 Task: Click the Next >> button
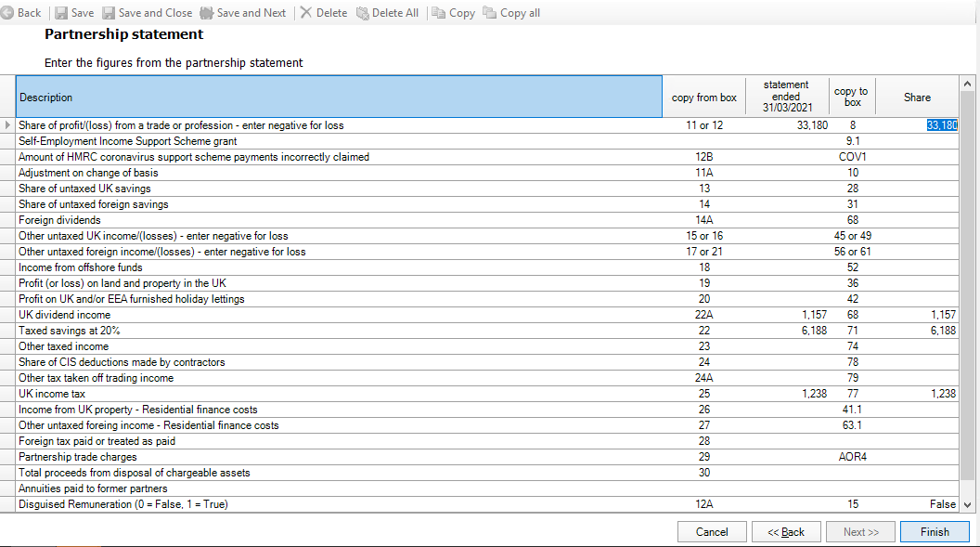click(x=860, y=532)
